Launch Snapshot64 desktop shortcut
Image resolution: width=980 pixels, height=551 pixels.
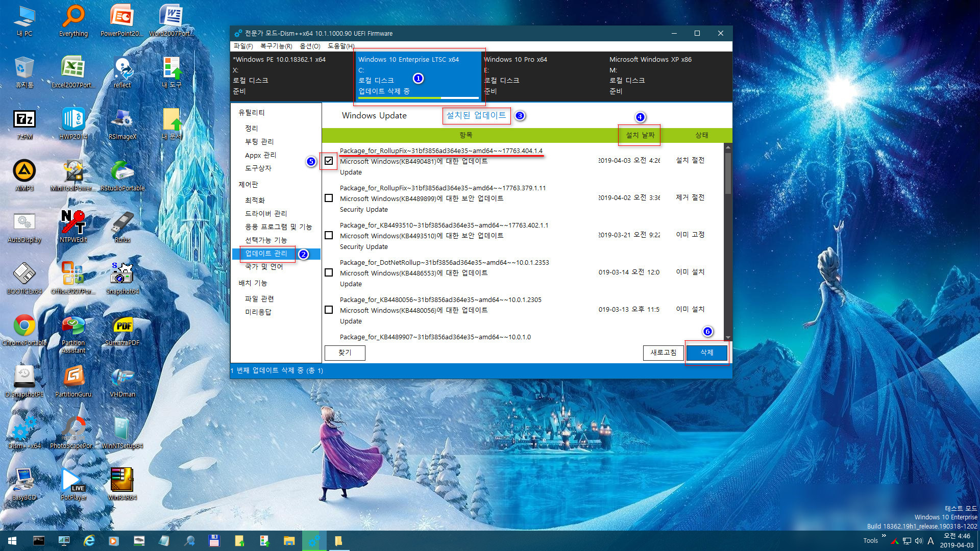tap(122, 278)
